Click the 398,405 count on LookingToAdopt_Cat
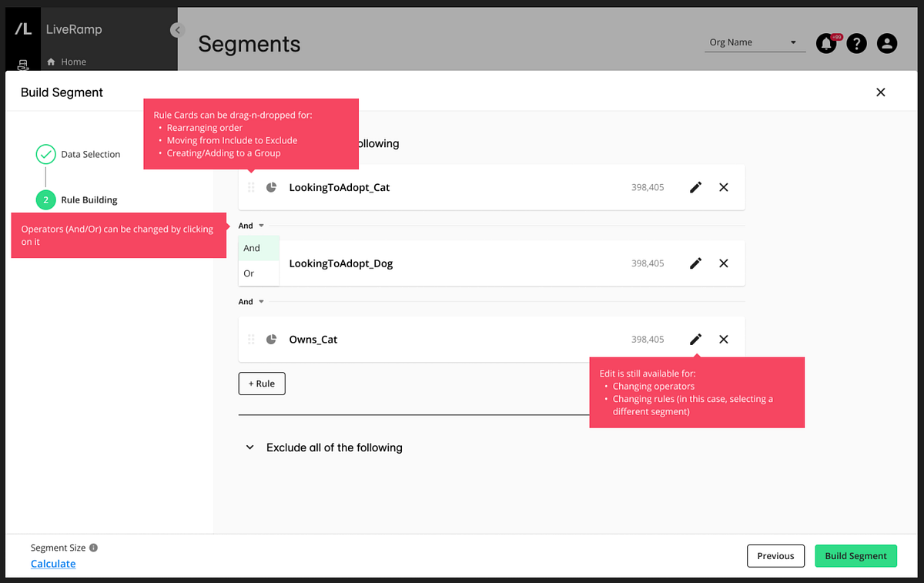 pyautogui.click(x=648, y=187)
